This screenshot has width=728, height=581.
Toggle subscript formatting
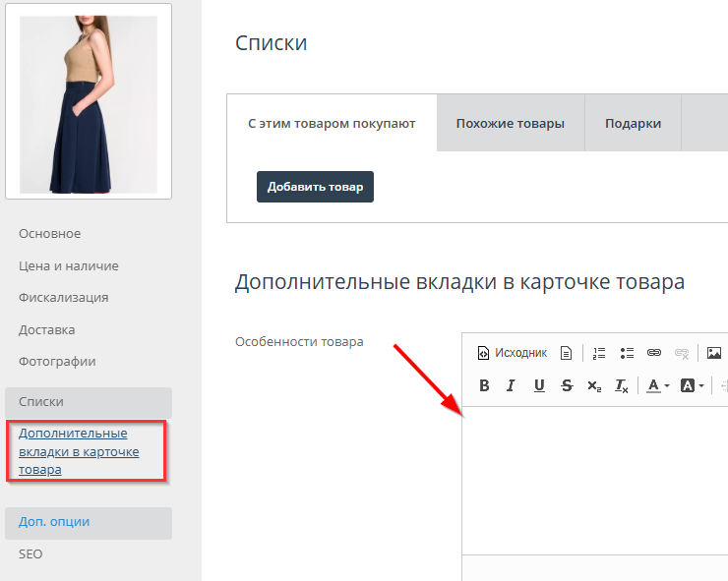click(594, 386)
